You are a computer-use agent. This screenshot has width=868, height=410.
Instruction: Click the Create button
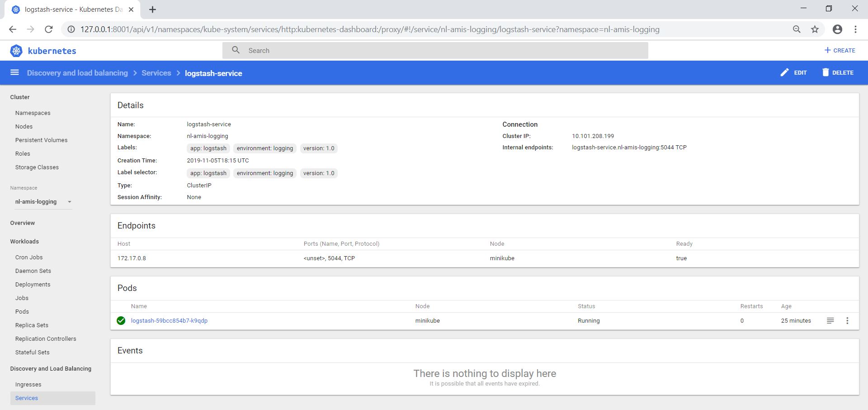[840, 50]
